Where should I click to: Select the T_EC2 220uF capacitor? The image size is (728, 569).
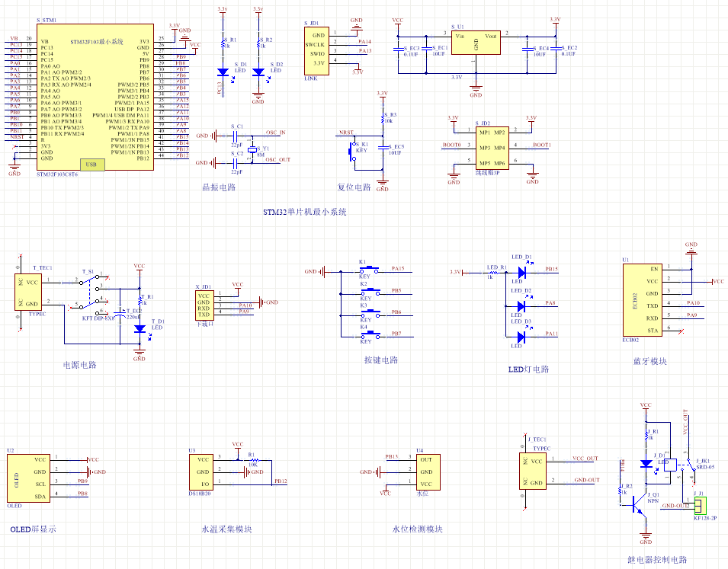pyautogui.click(x=120, y=313)
